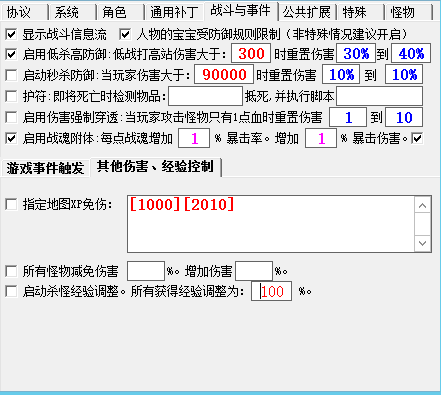Click the 暴击率 percent field
This screenshot has width=441, height=395.
pos(194,138)
